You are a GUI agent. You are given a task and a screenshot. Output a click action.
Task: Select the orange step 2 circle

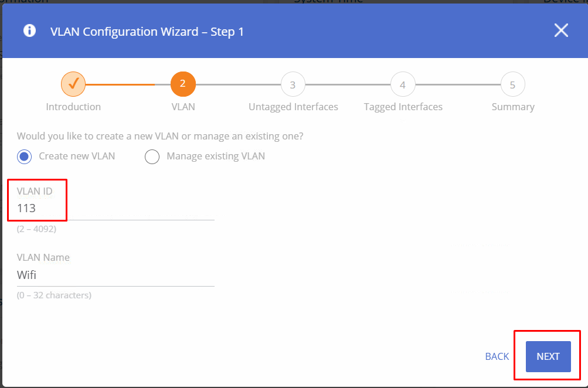coord(183,84)
